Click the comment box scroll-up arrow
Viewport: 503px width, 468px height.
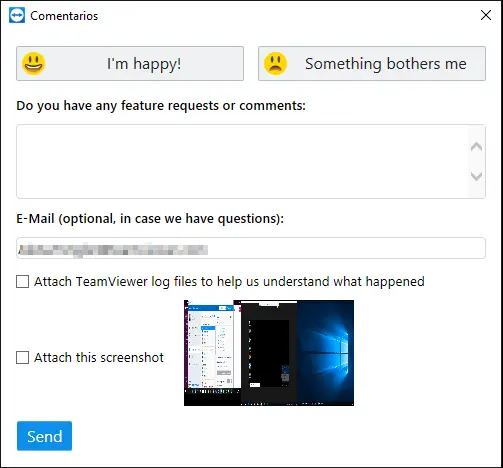coord(476,146)
